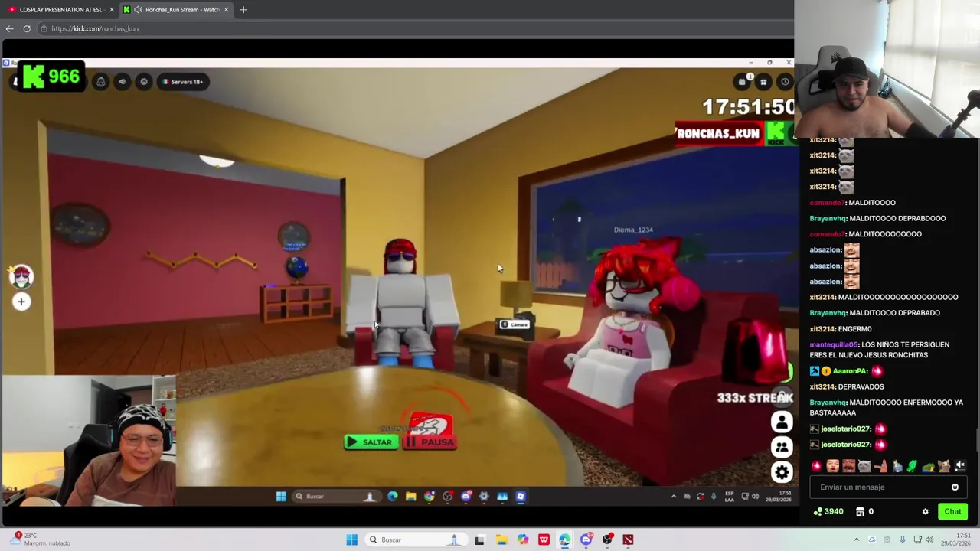This screenshot has height=551, width=980.
Task: Open the in-game settings gear icon
Action: coord(782,471)
